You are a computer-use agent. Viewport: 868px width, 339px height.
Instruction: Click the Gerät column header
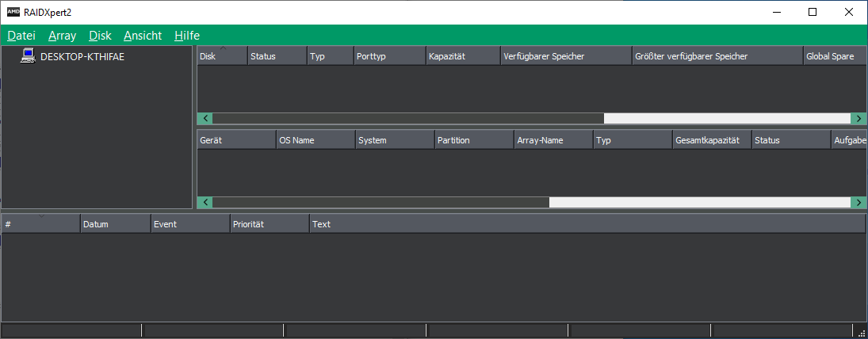[236, 140]
